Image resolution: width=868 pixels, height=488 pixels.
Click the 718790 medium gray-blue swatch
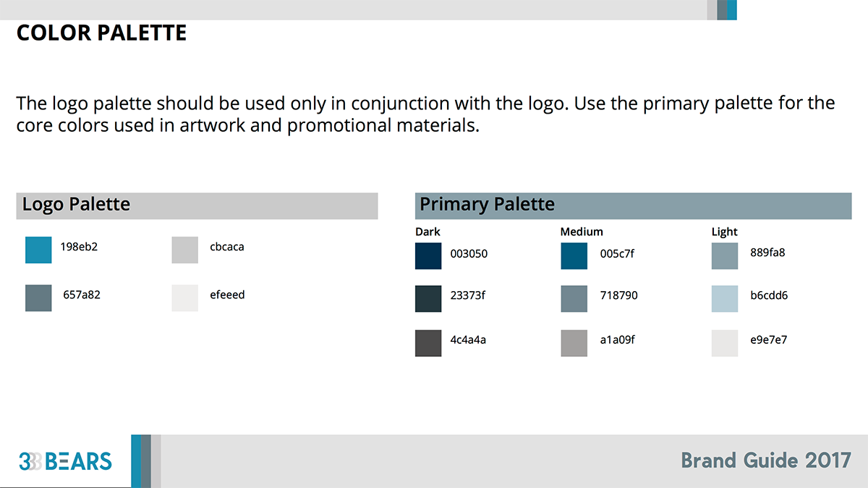(x=574, y=299)
